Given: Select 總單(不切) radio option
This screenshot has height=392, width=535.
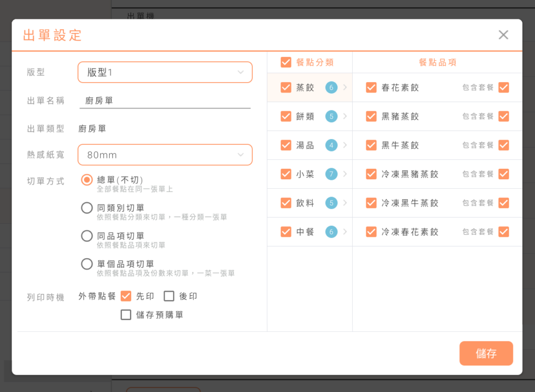Looking at the screenshot, I should [x=87, y=180].
